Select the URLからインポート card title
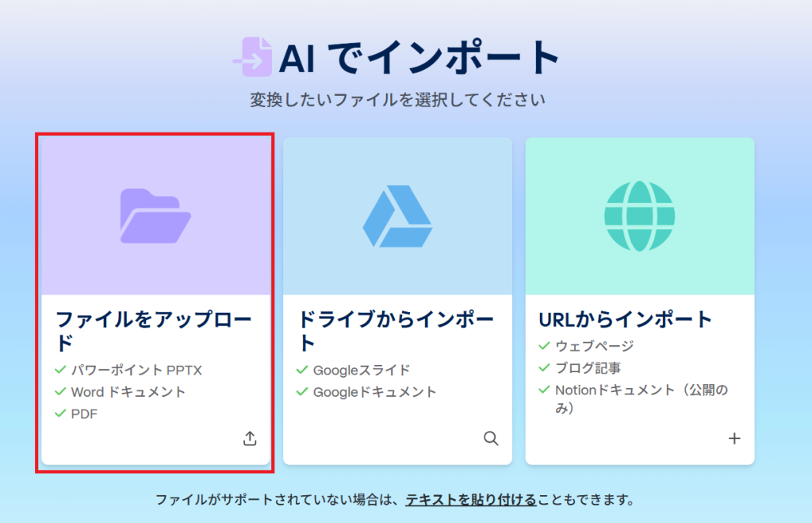812x523 pixels. click(626, 319)
